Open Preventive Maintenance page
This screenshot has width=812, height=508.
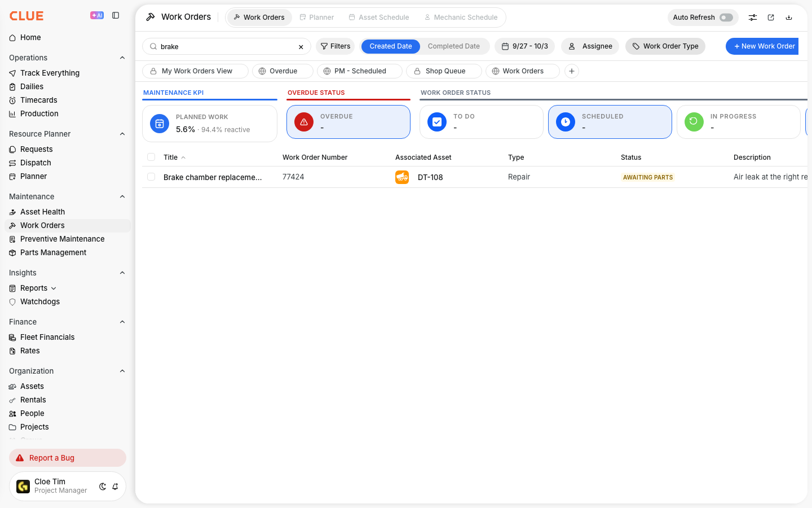(62, 239)
